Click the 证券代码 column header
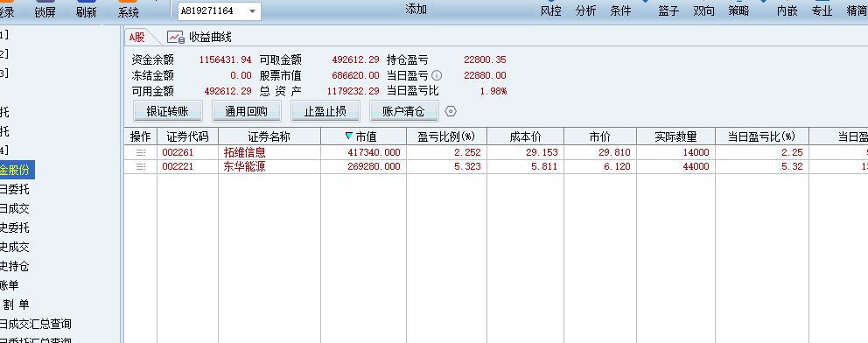 [187, 136]
